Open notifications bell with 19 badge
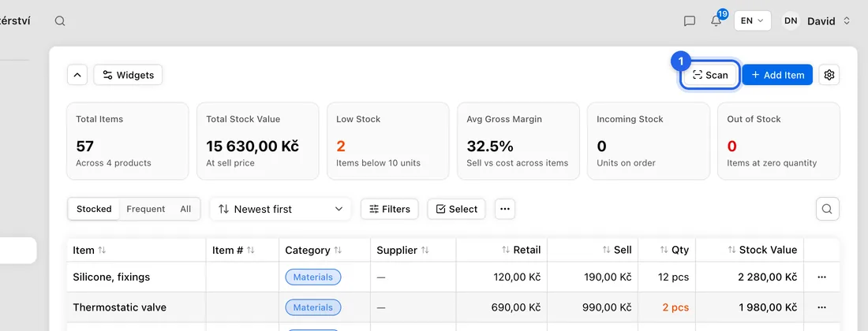 [x=716, y=20]
